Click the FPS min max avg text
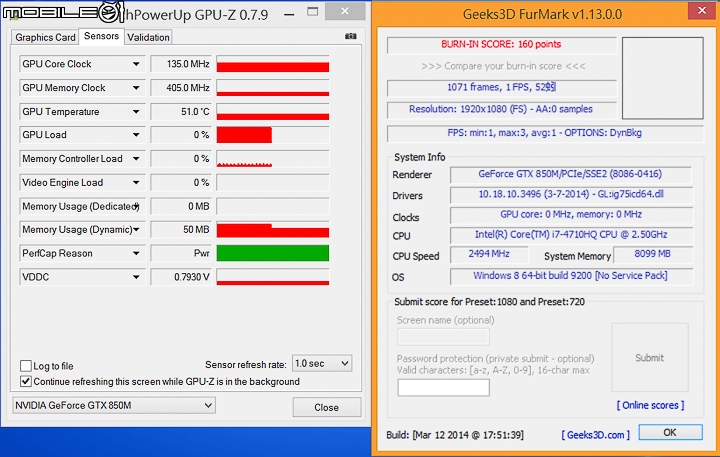 pyautogui.click(x=545, y=133)
